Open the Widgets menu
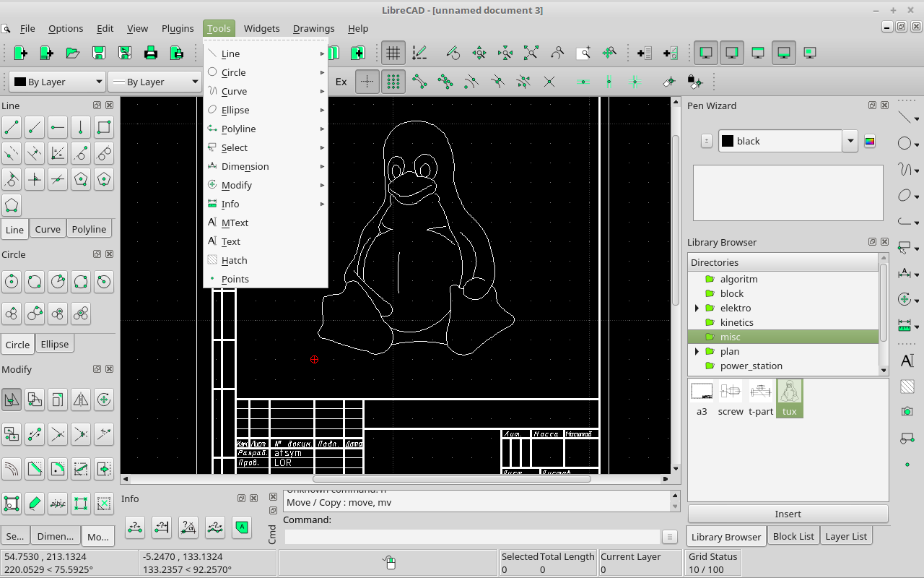924x578 pixels. coord(261,28)
